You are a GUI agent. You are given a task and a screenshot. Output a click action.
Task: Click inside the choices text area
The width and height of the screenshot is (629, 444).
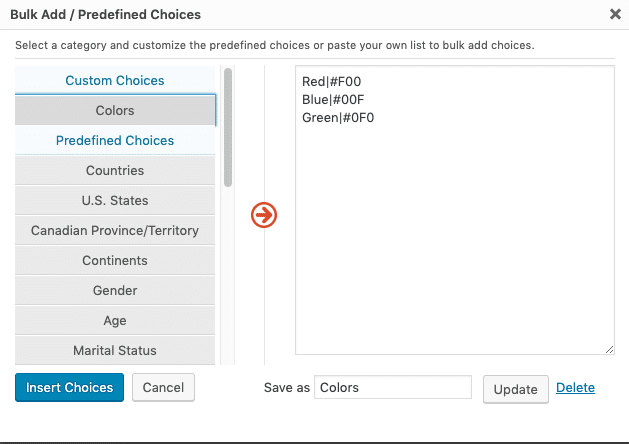pos(455,210)
